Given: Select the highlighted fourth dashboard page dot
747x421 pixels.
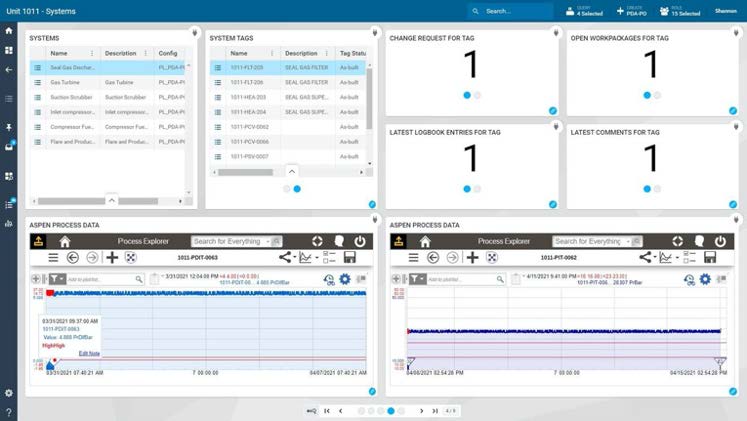Looking at the screenshot, I should (x=391, y=411).
